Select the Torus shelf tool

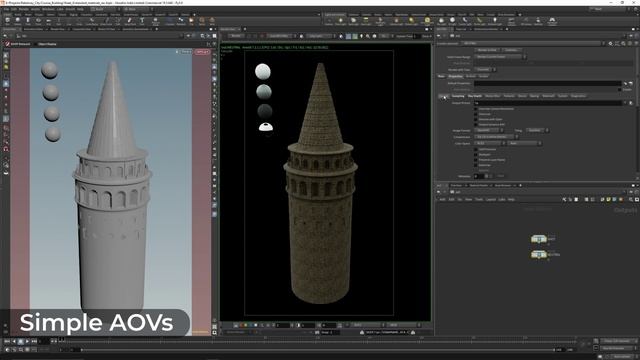click(38, 21)
